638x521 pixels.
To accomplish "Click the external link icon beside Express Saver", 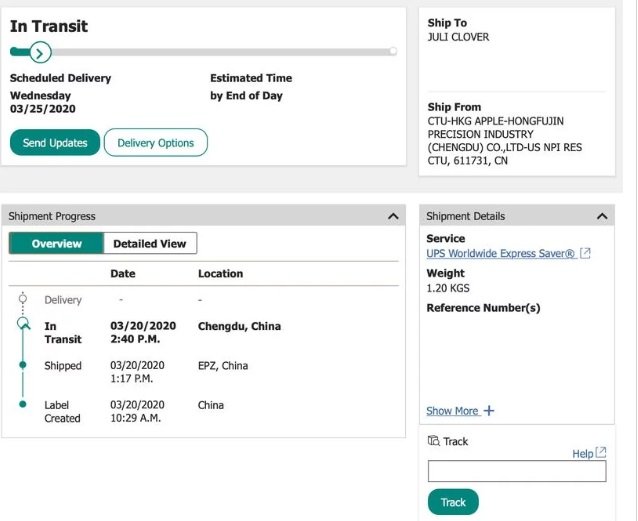I will (x=586, y=254).
